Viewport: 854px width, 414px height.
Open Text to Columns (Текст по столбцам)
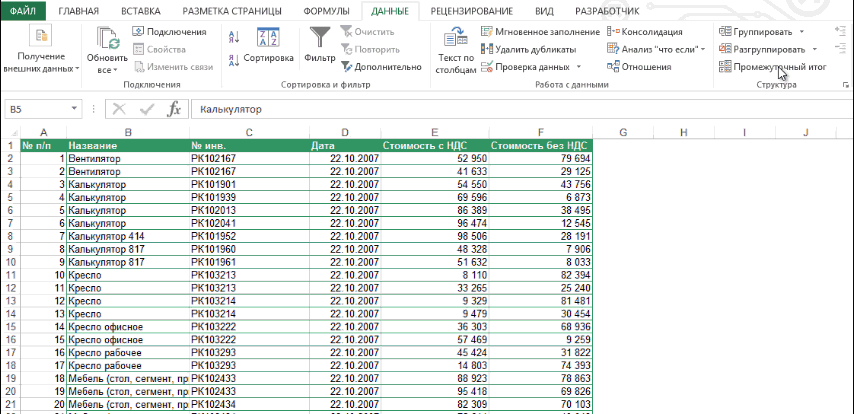click(x=456, y=50)
